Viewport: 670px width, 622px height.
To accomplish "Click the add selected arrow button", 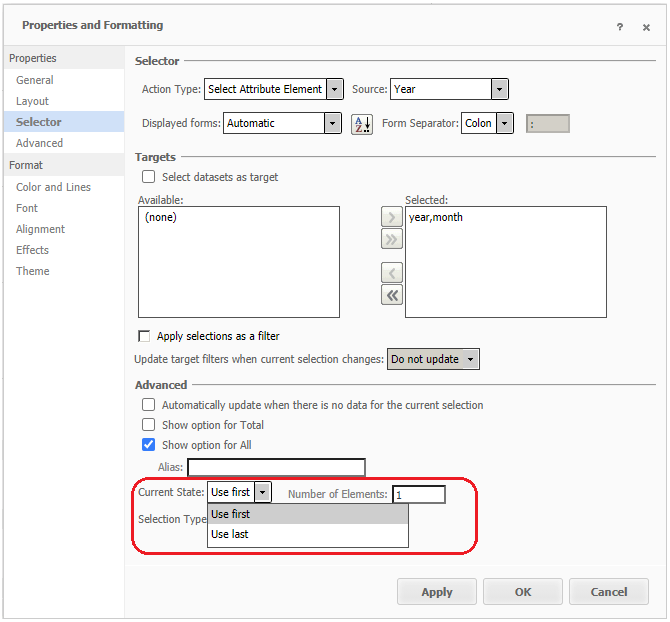I will 392,218.
